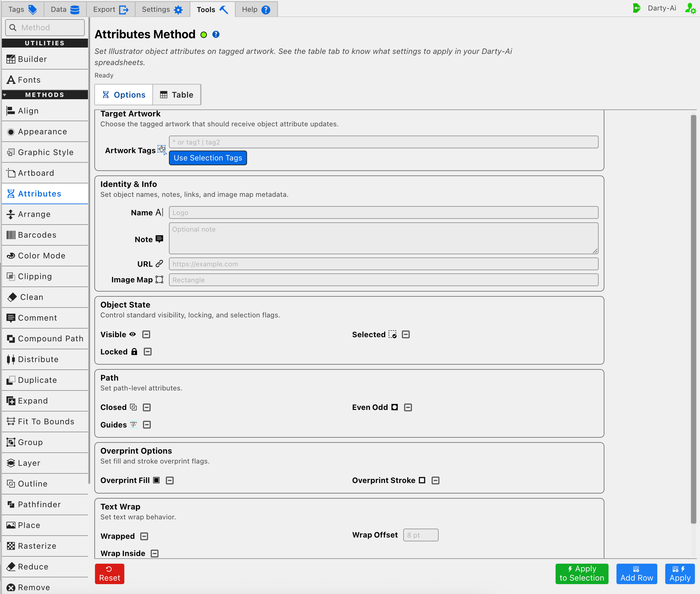
Task: Select the Rasterize method
Action: (45, 546)
